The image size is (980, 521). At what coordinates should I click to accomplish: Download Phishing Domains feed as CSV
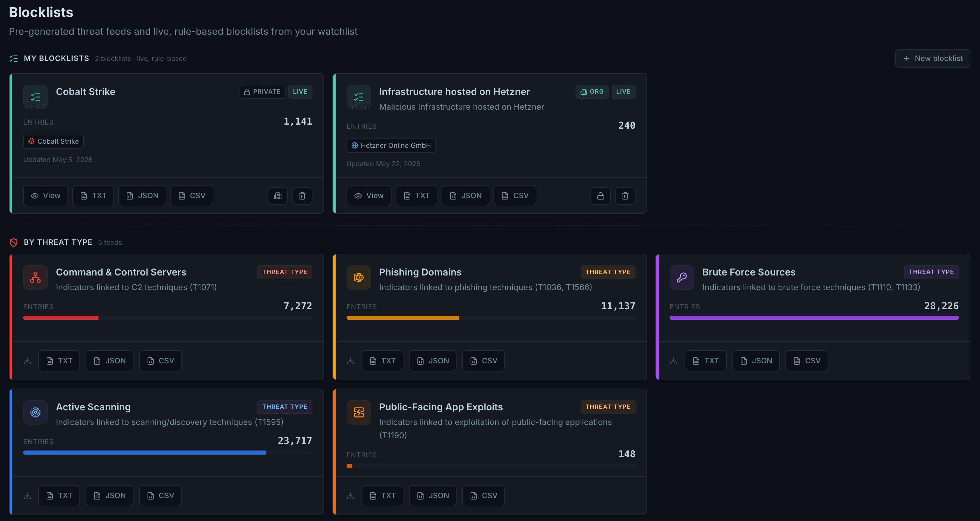pyautogui.click(x=484, y=361)
